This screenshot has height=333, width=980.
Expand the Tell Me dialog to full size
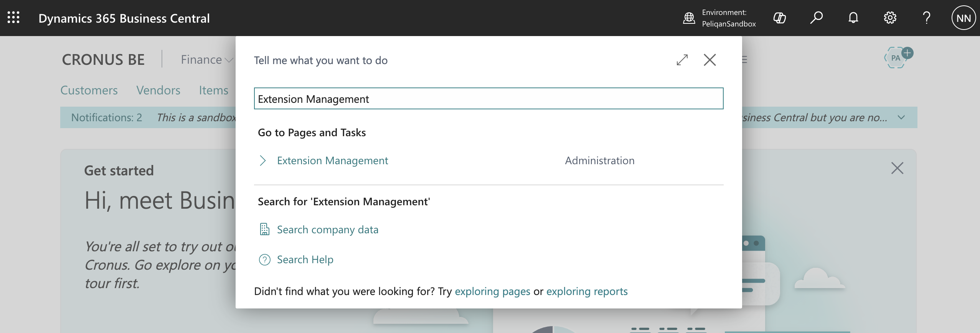tap(682, 60)
